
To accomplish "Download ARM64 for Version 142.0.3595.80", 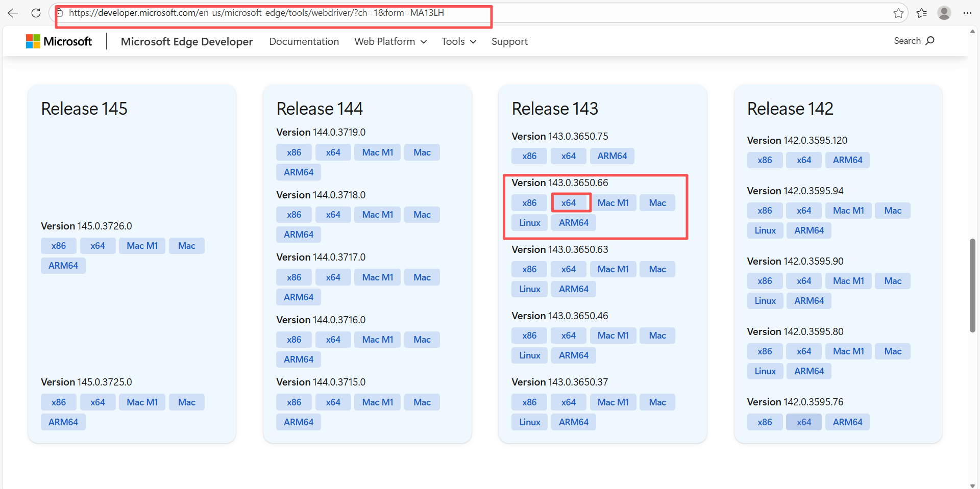I will [809, 371].
